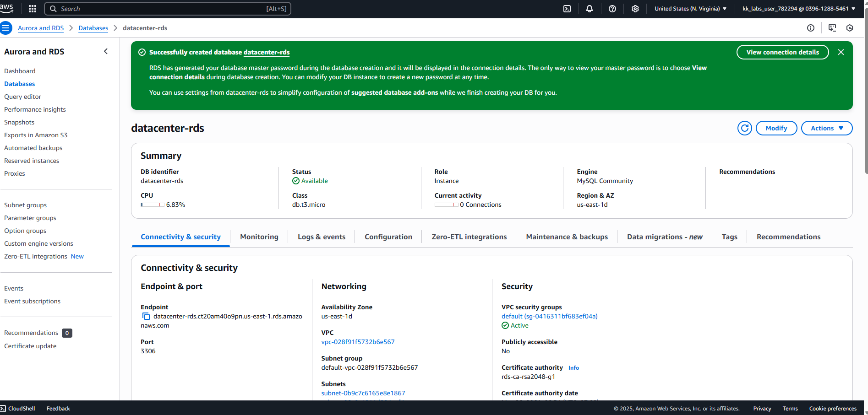Open the info panel icon
The width and height of the screenshot is (868, 415).
point(811,28)
